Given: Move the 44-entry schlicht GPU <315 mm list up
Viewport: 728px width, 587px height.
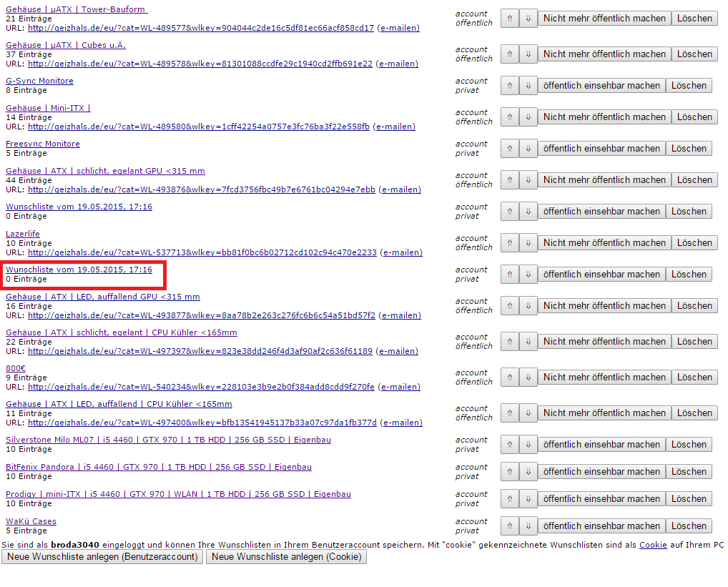Looking at the screenshot, I should 510,180.
